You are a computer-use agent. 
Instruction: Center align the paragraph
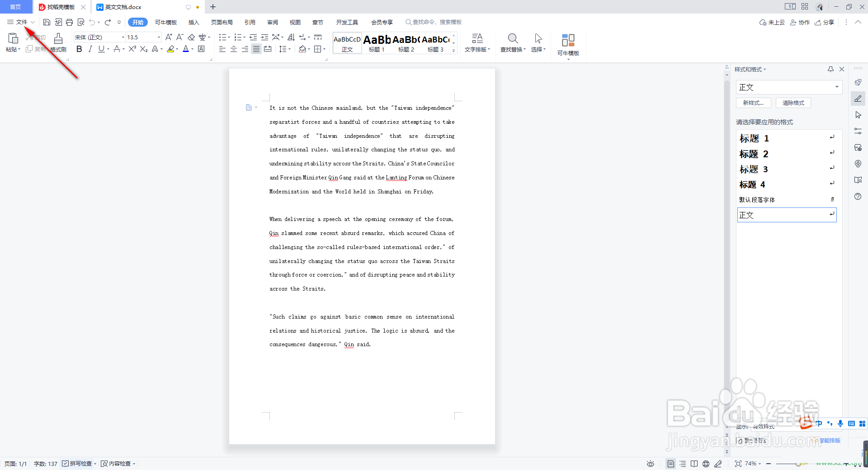234,49
